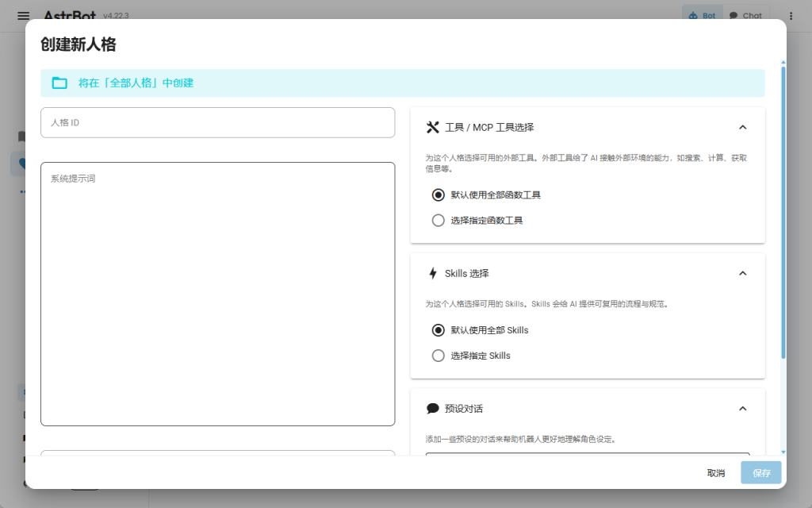Click into the 系统提示词 text area
This screenshot has height=508, width=812.
[217, 294]
